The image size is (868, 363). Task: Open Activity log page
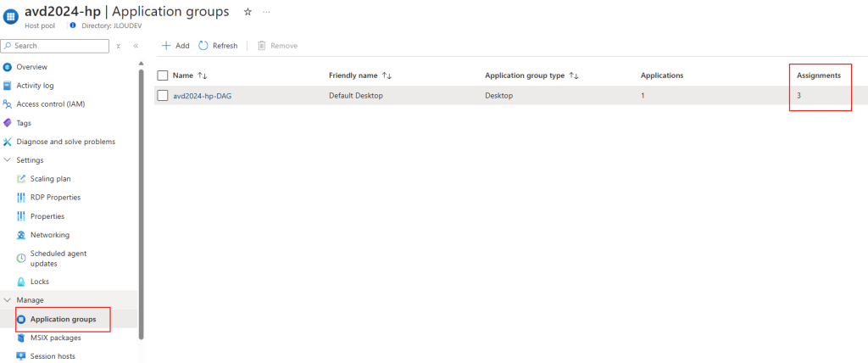tap(35, 86)
